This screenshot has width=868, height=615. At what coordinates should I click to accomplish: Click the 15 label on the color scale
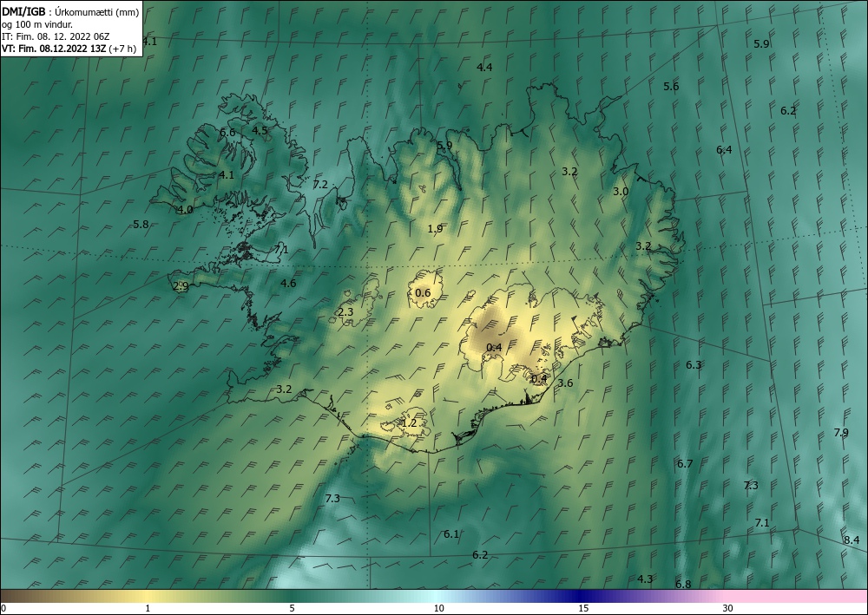583,609
